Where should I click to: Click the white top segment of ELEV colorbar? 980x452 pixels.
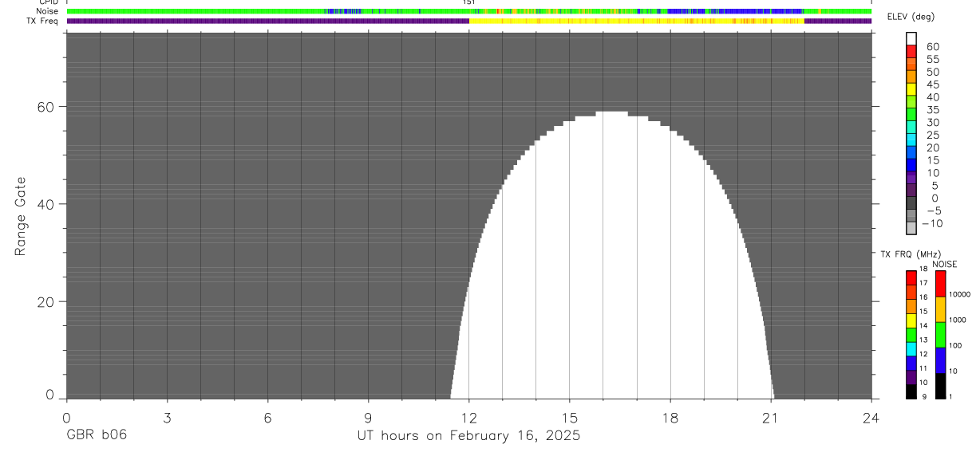tap(911, 37)
